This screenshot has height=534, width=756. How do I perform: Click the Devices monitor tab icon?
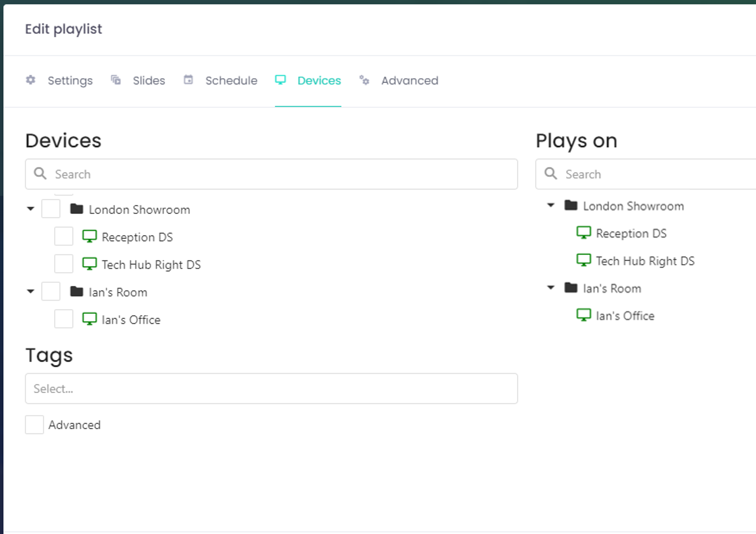coord(280,80)
